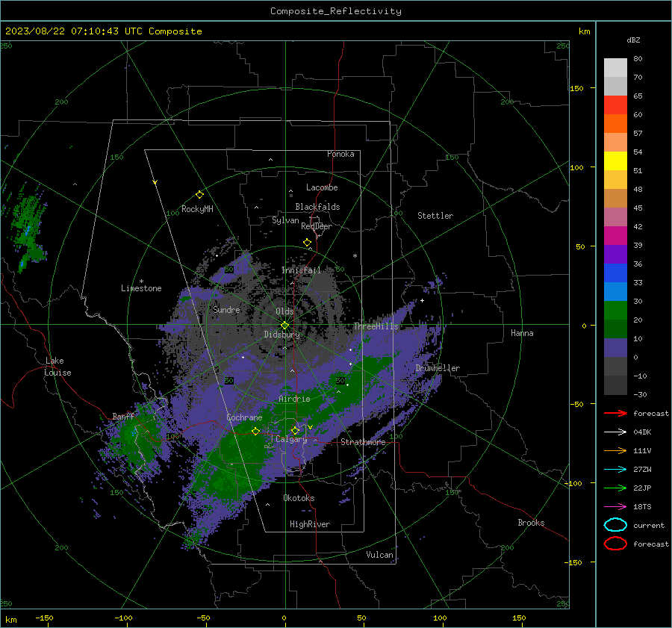Click the ThreeHills label

point(376,326)
